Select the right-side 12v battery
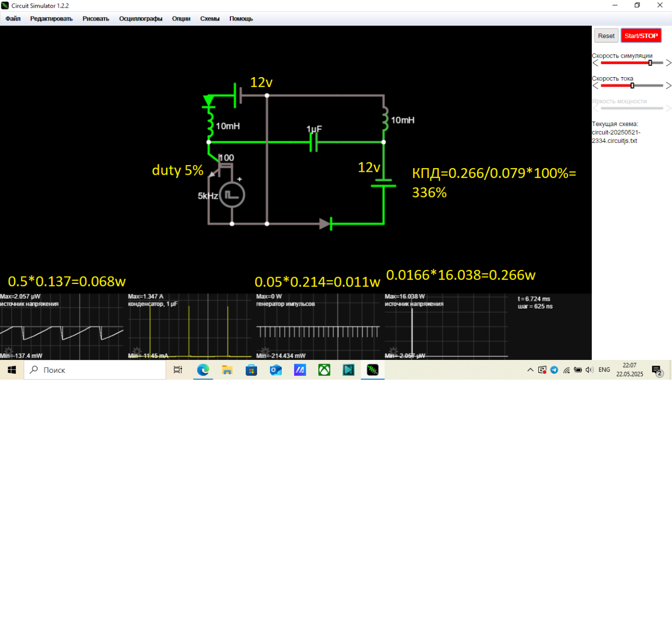Screen dimensions: 672x617 384,183
